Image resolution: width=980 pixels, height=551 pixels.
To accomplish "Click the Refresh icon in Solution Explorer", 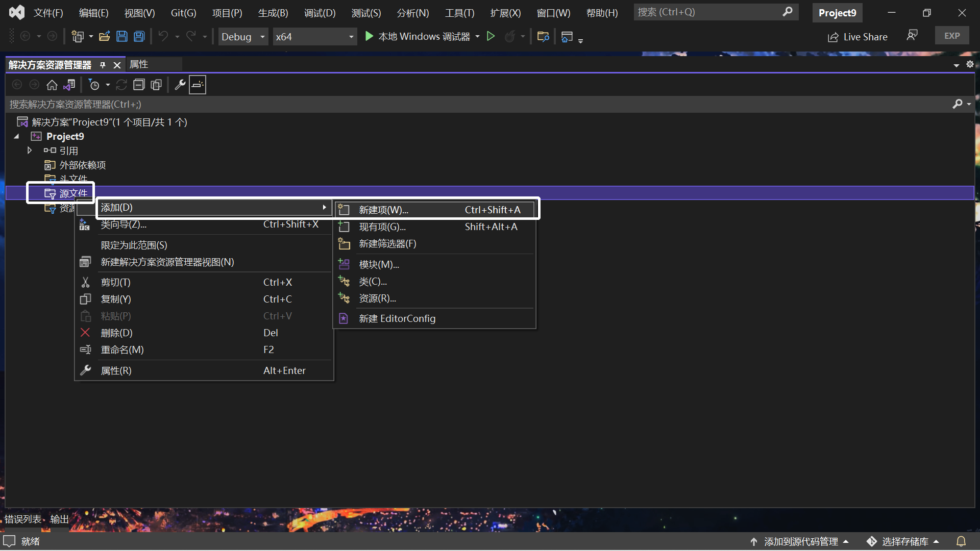I will 121,85.
